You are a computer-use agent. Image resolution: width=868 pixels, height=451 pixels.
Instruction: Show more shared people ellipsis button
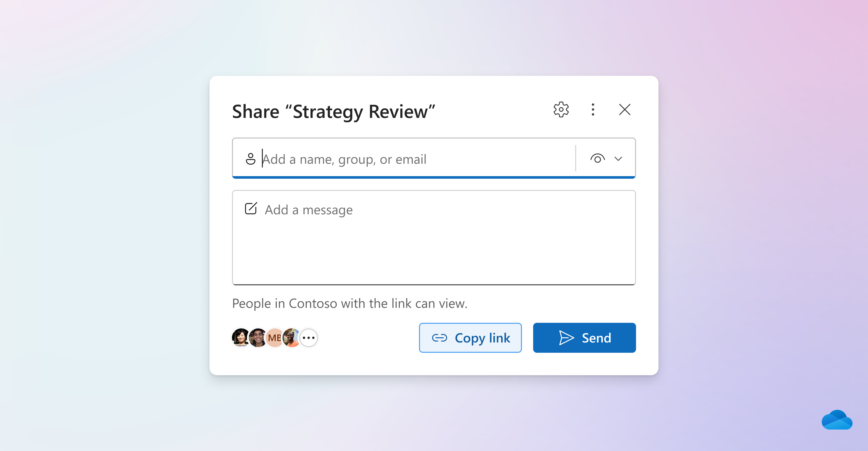(309, 337)
